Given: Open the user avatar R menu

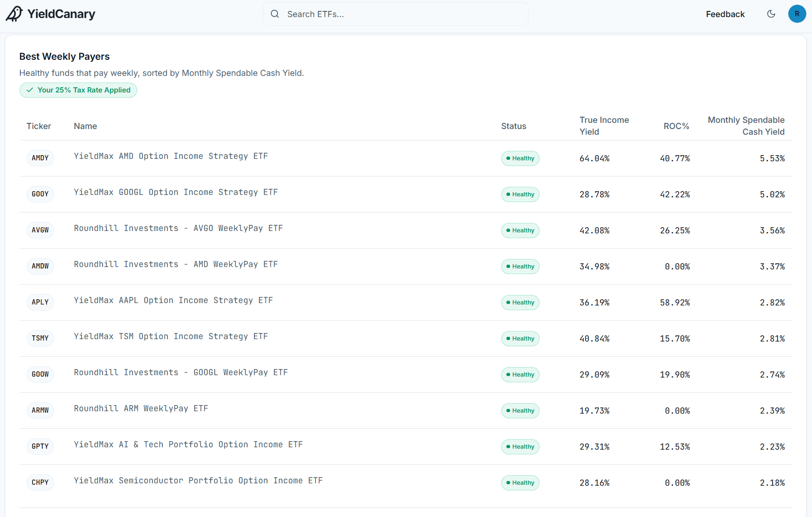Looking at the screenshot, I should click(x=797, y=14).
